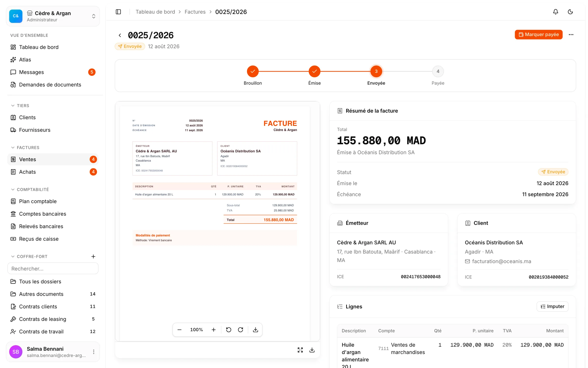Click the Messages badge showing 5

coord(92,72)
